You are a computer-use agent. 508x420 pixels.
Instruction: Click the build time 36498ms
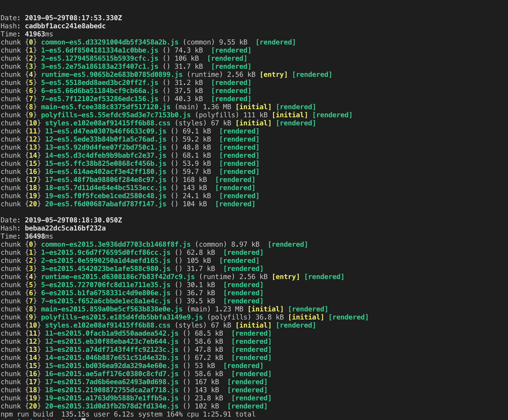click(39, 236)
